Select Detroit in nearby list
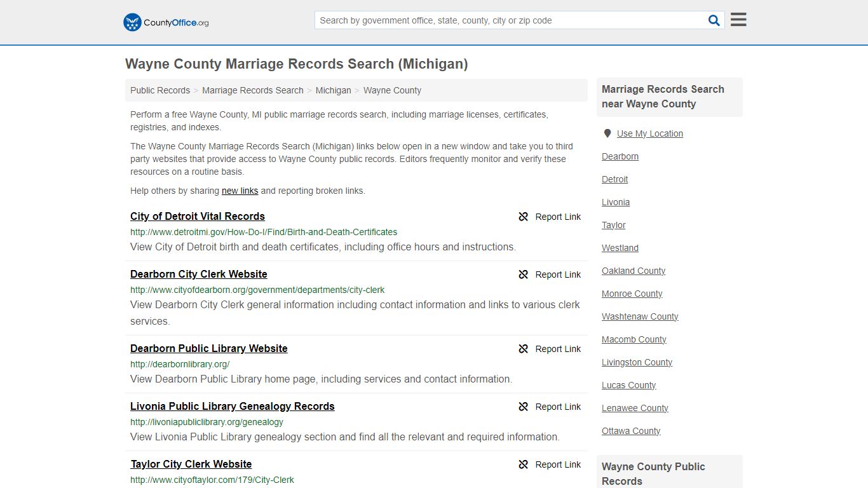 [x=614, y=179]
